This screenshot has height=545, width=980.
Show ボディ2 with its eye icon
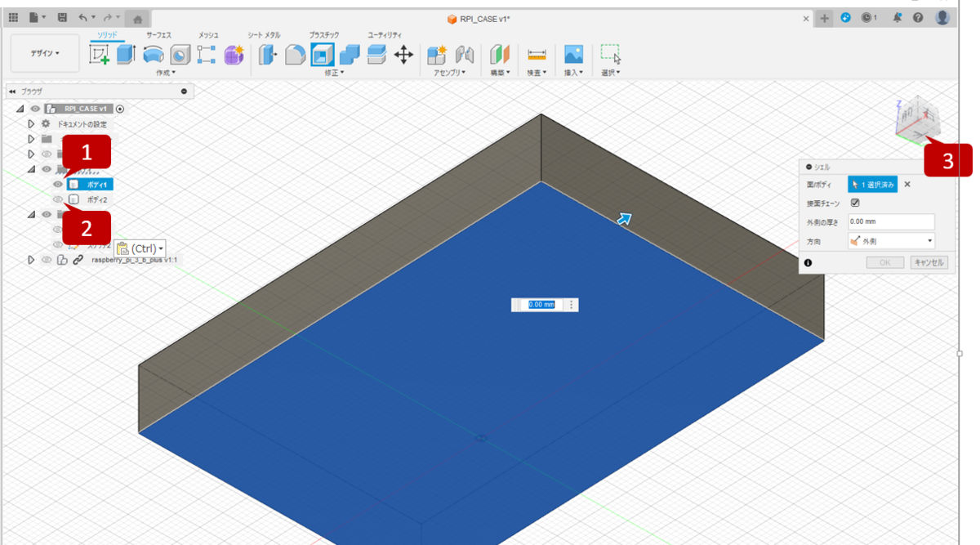58,199
